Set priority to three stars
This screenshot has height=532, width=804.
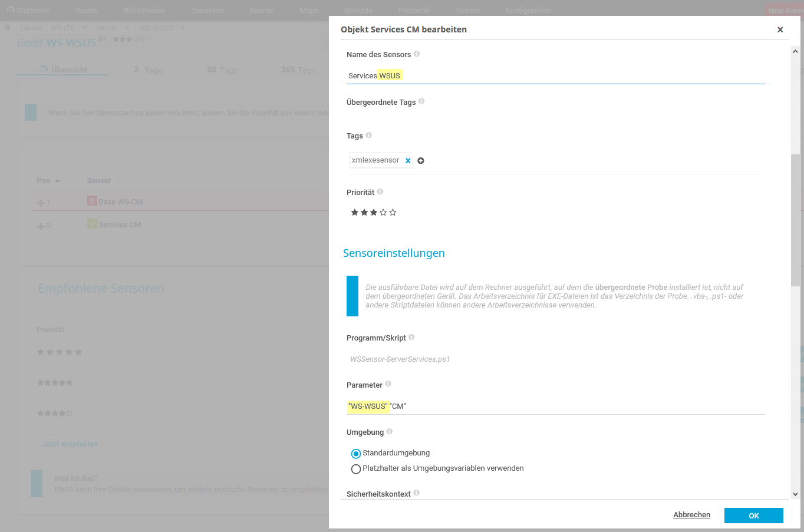coord(374,212)
